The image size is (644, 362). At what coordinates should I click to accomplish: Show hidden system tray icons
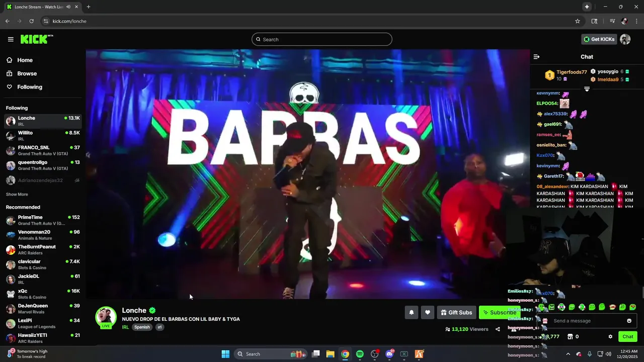[568, 354]
